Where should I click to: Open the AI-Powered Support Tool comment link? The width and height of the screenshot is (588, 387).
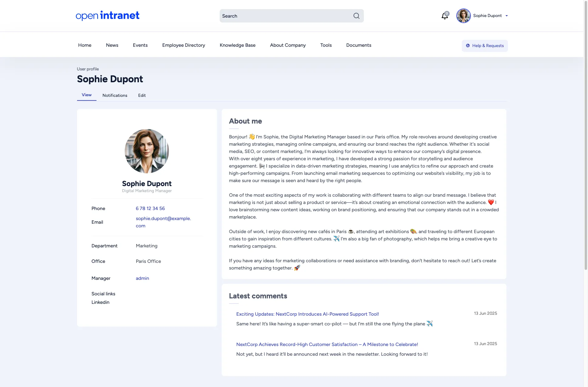tap(307, 314)
